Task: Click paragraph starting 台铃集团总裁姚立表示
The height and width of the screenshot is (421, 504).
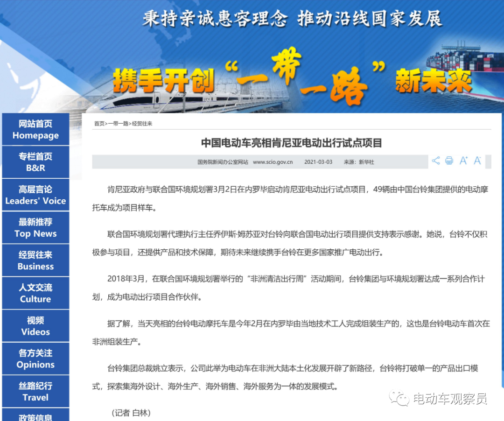Action: coord(286,377)
